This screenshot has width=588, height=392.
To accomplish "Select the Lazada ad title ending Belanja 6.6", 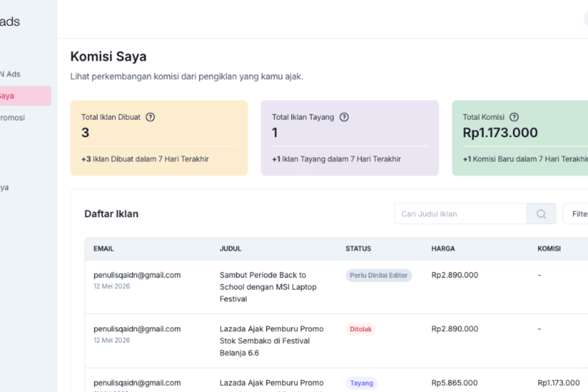I will click(272, 341).
